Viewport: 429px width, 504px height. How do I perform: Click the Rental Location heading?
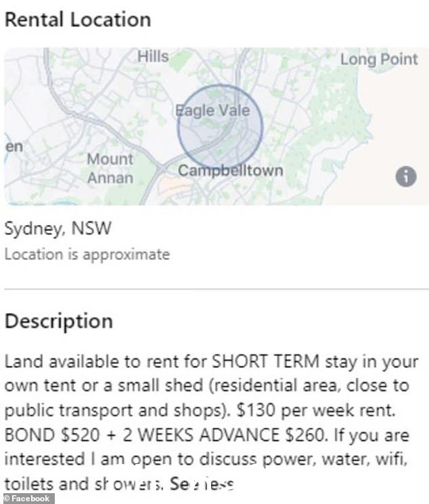tap(78, 19)
